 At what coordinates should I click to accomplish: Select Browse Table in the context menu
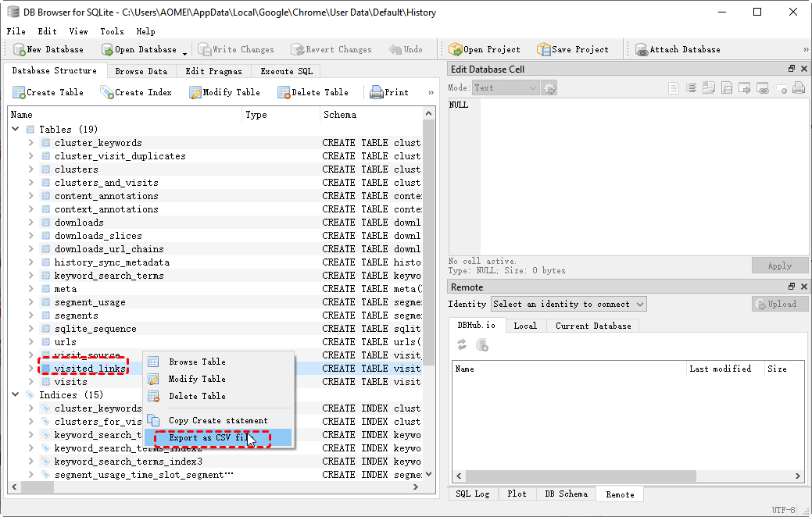coord(197,362)
